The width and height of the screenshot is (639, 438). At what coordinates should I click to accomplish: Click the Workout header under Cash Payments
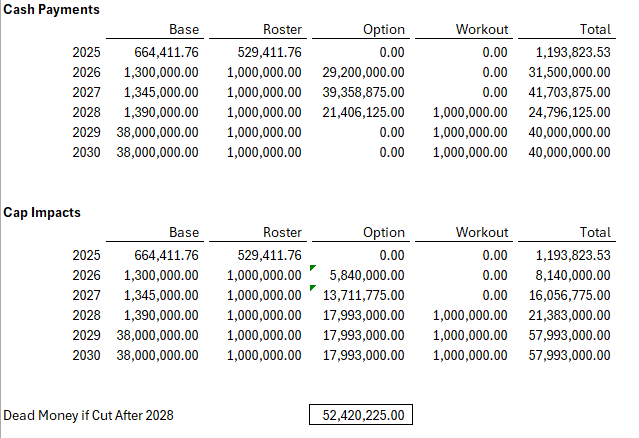coord(481,30)
